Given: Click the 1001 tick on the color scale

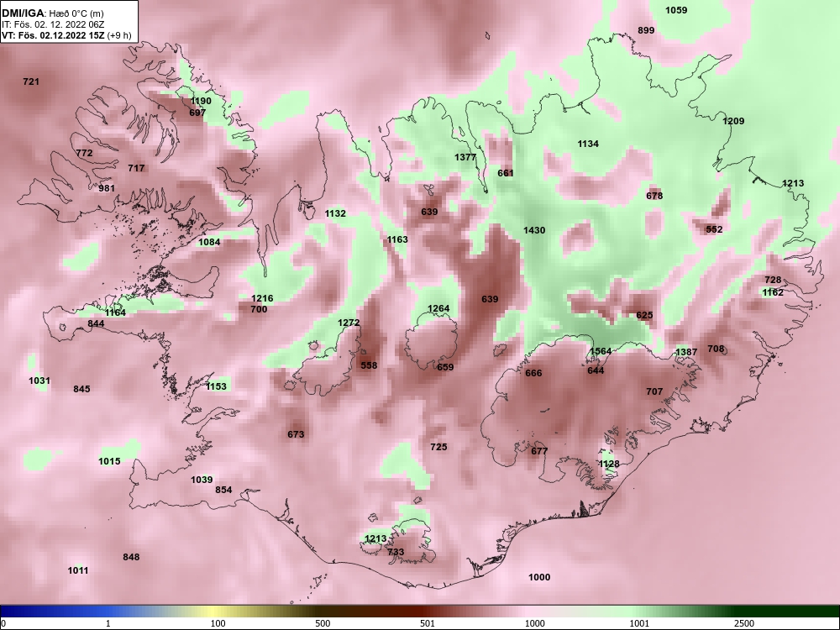Looking at the screenshot, I should tap(638, 623).
